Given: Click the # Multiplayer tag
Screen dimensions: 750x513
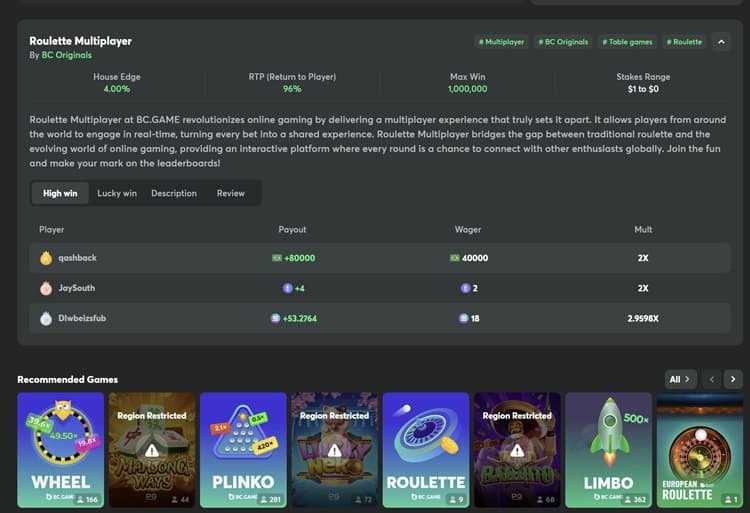Looking at the screenshot, I should [x=501, y=42].
